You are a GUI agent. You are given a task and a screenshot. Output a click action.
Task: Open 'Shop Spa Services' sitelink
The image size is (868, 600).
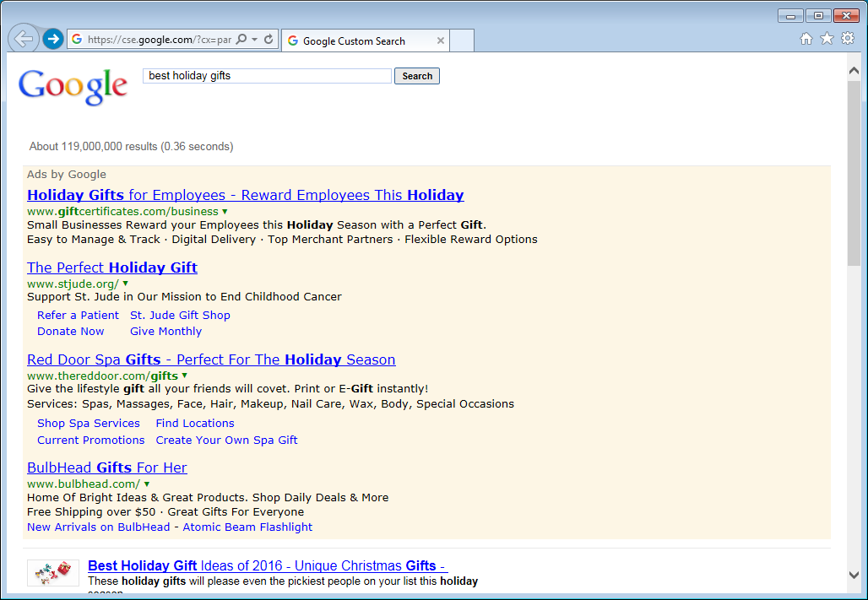pos(89,424)
